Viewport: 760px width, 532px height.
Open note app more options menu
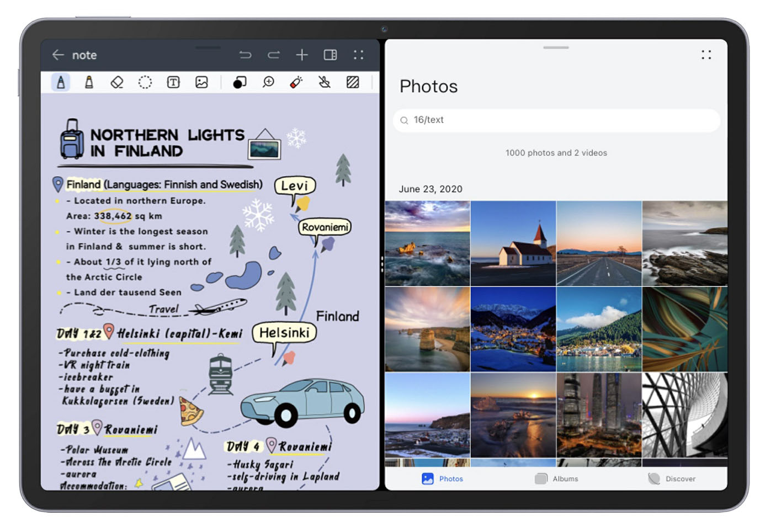coord(359,55)
